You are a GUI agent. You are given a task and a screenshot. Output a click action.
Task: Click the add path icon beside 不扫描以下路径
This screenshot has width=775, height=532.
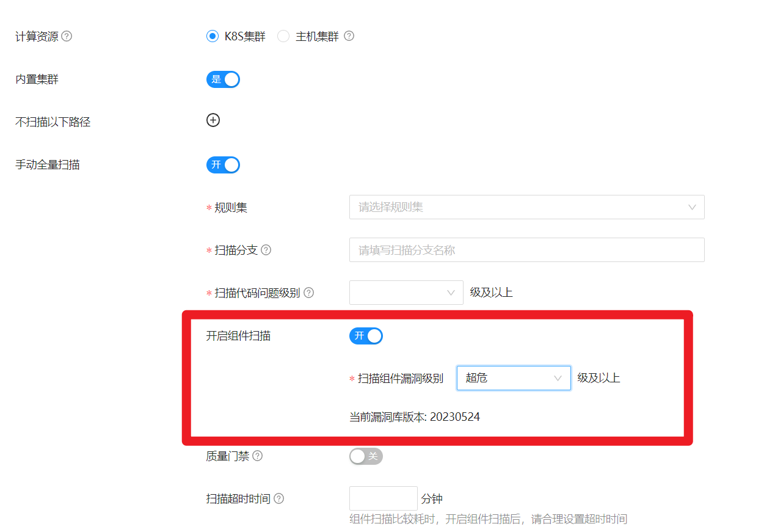213,120
